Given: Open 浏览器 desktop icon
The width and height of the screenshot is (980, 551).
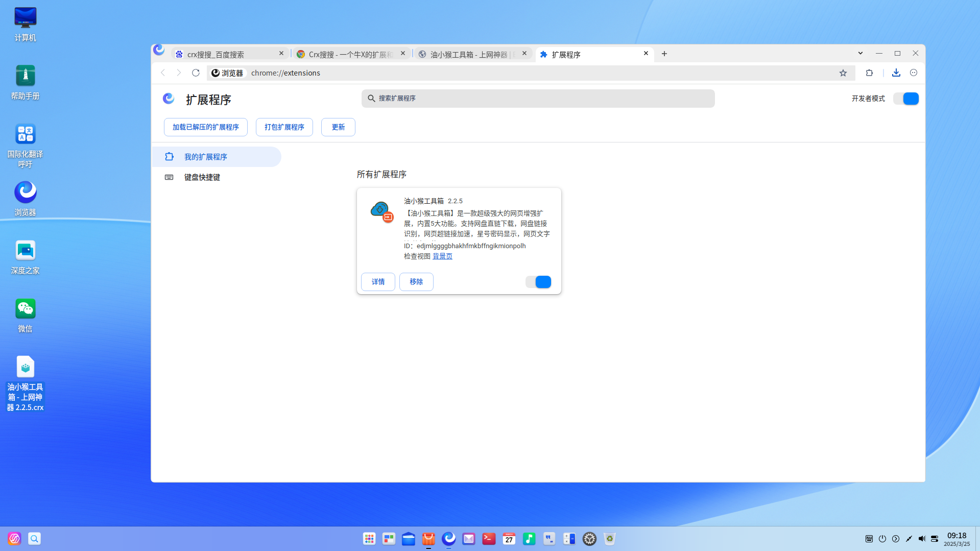Looking at the screenshot, I should pyautogui.click(x=25, y=199).
